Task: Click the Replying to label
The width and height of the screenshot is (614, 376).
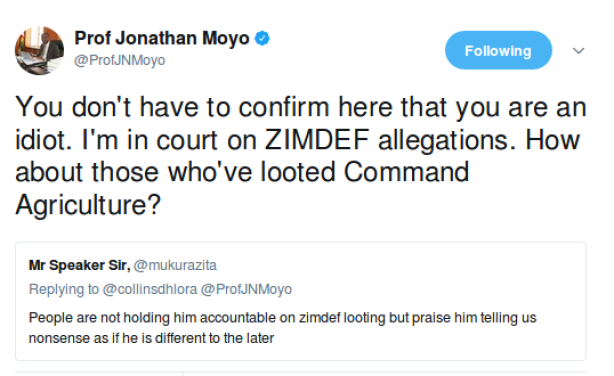Action: (64, 289)
